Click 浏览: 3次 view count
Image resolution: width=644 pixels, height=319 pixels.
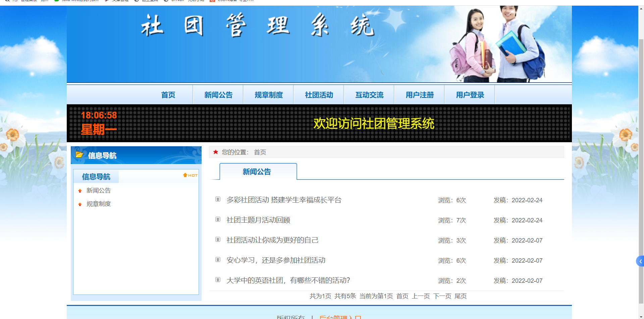[x=452, y=241]
